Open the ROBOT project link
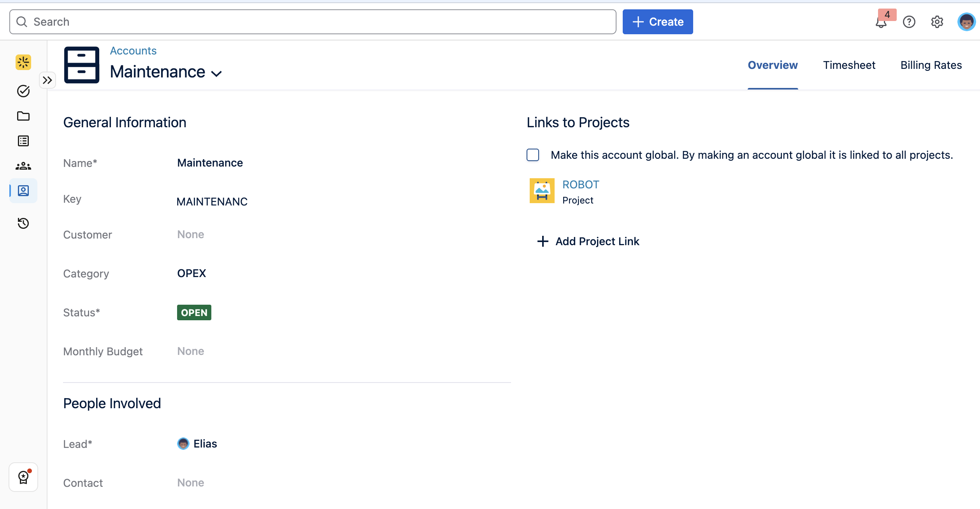 [581, 184]
